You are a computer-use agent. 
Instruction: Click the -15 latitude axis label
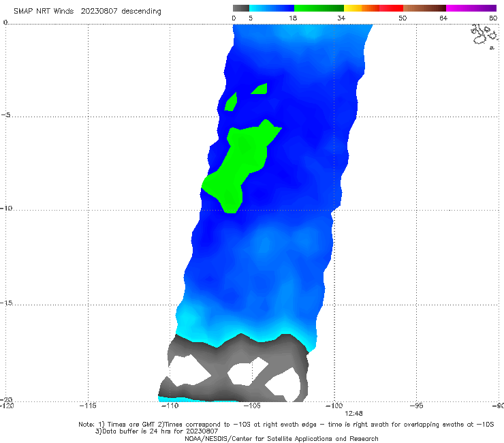click(6, 303)
